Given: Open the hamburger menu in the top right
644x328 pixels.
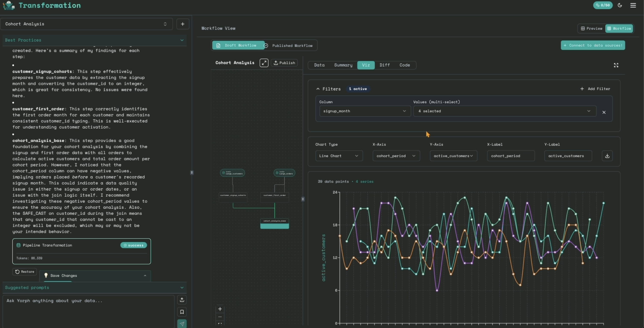Looking at the screenshot, I should [633, 5].
